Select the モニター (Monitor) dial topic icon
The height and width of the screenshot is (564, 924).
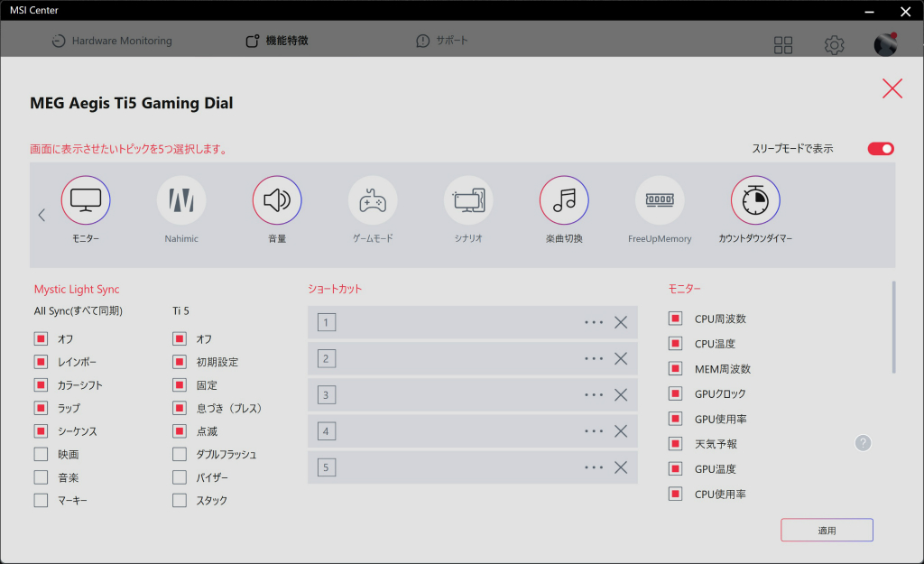86,200
